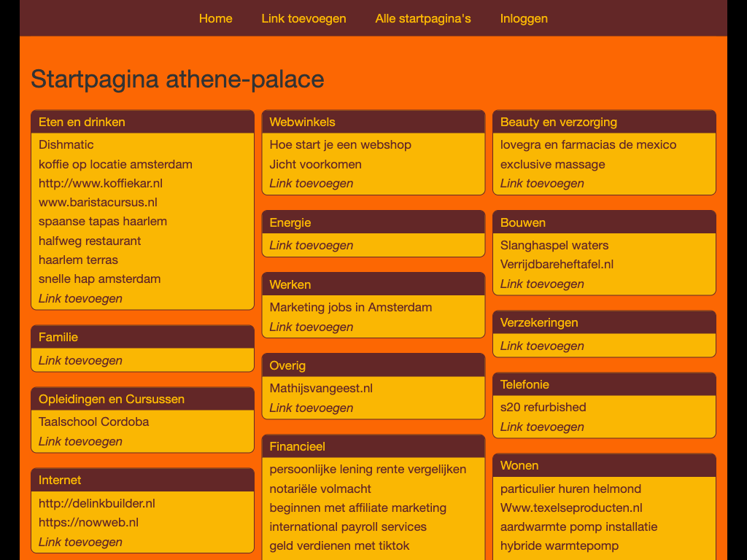
Task: Add a link under Energie category
Action: click(x=311, y=245)
